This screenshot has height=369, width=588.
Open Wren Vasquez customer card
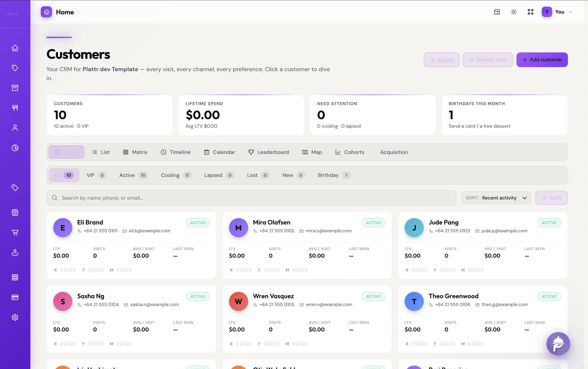pyautogui.click(x=307, y=319)
